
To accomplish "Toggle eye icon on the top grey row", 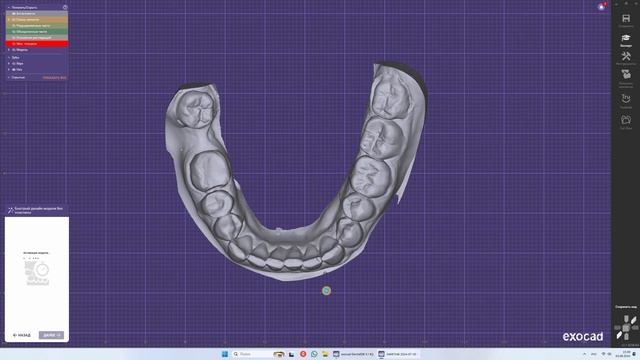I will [14, 13].
